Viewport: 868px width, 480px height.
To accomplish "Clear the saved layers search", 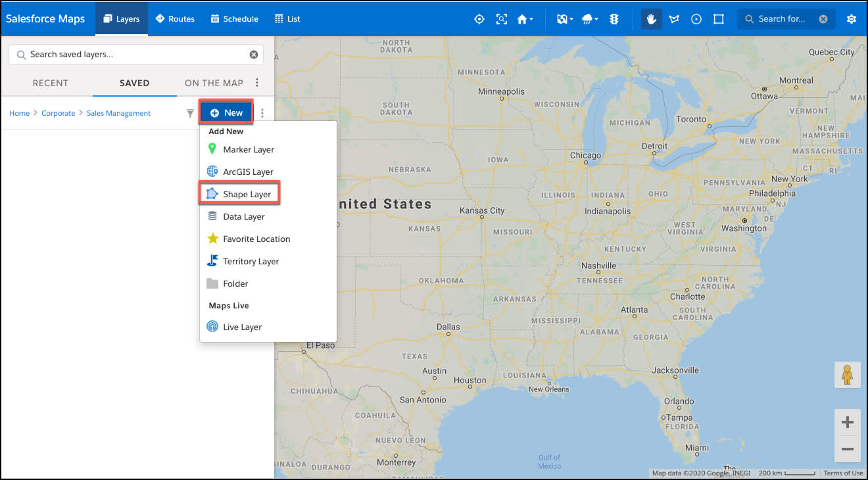I will click(254, 55).
